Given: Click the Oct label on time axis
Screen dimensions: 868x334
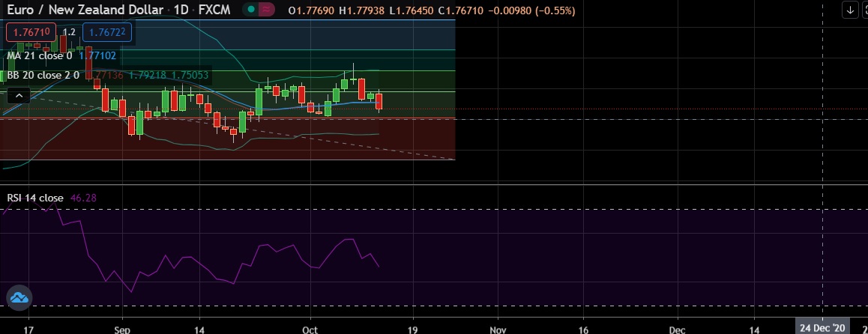Looking at the screenshot, I should tap(310, 330).
